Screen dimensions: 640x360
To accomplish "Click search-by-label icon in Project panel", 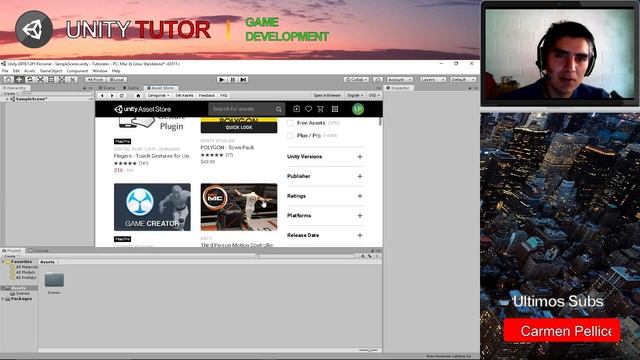I will [x=370, y=256].
